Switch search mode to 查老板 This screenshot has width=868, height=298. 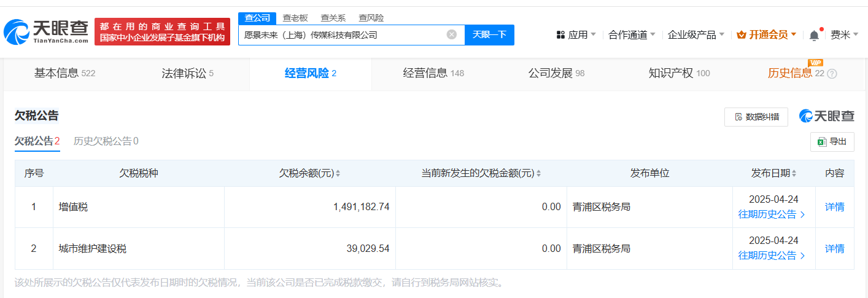coord(295,18)
